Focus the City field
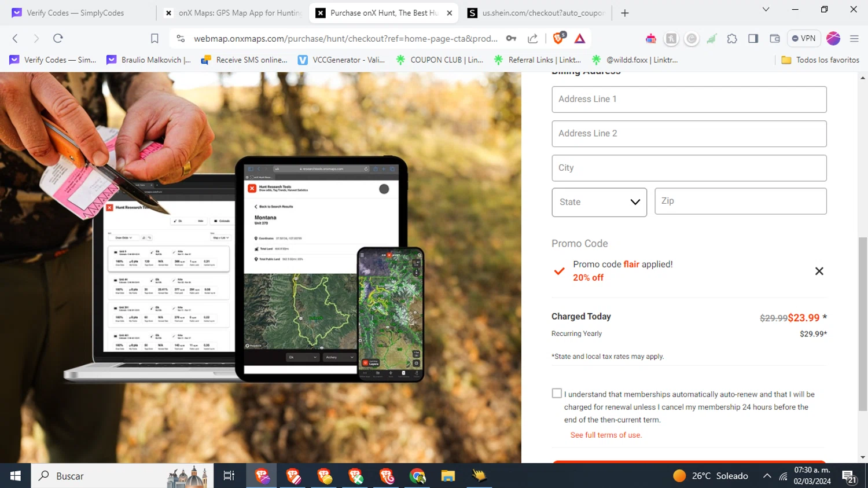The height and width of the screenshot is (488, 868). point(689,168)
